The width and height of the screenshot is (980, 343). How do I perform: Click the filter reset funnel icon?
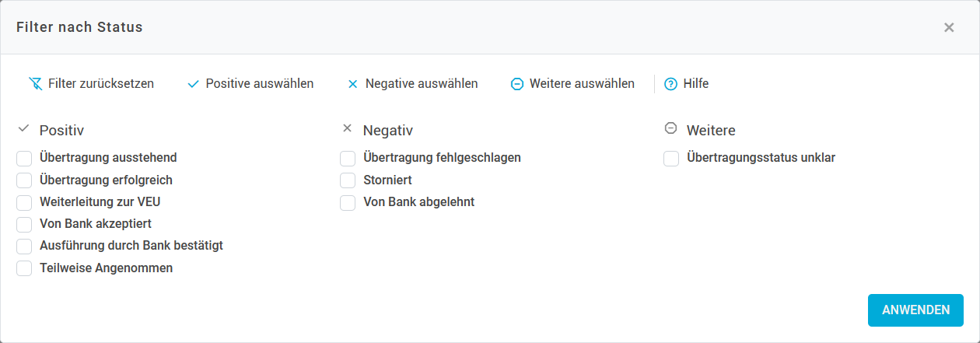pyautogui.click(x=35, y=84)
